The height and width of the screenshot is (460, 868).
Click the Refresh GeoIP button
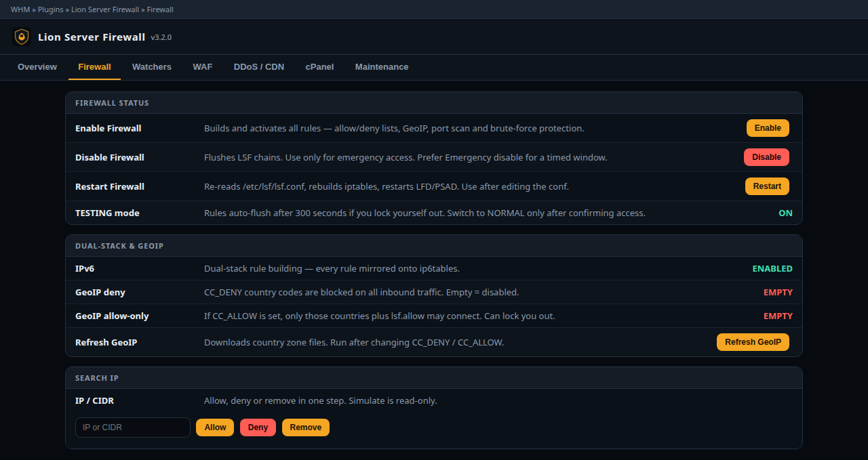click(x=753, y=342)
